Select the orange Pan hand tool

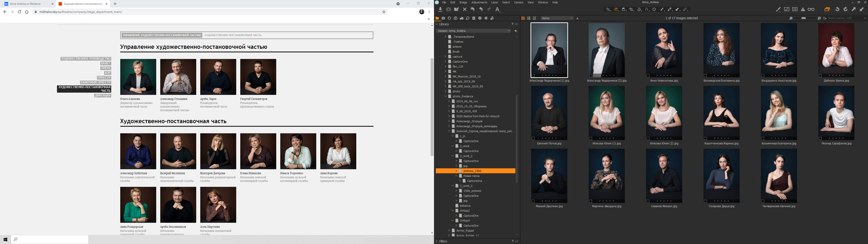point(616,9)
